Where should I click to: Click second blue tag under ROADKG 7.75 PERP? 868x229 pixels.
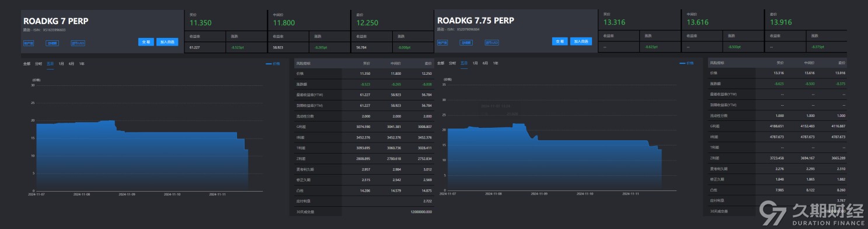pos(466,43)
